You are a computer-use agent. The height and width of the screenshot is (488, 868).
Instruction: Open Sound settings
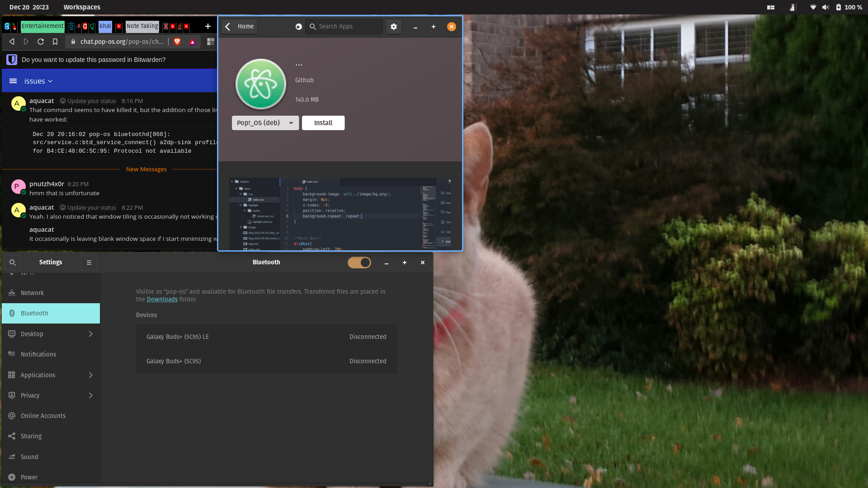click(51, 457)
